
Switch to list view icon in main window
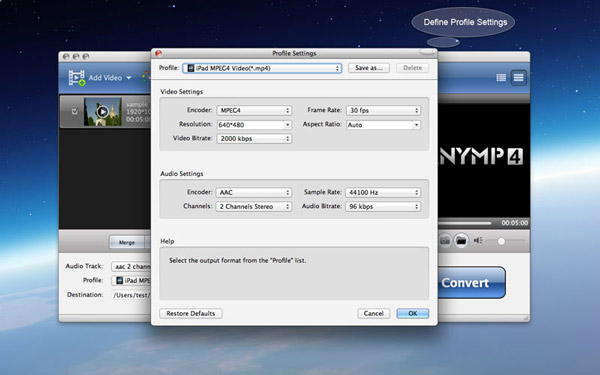(501, 78)
